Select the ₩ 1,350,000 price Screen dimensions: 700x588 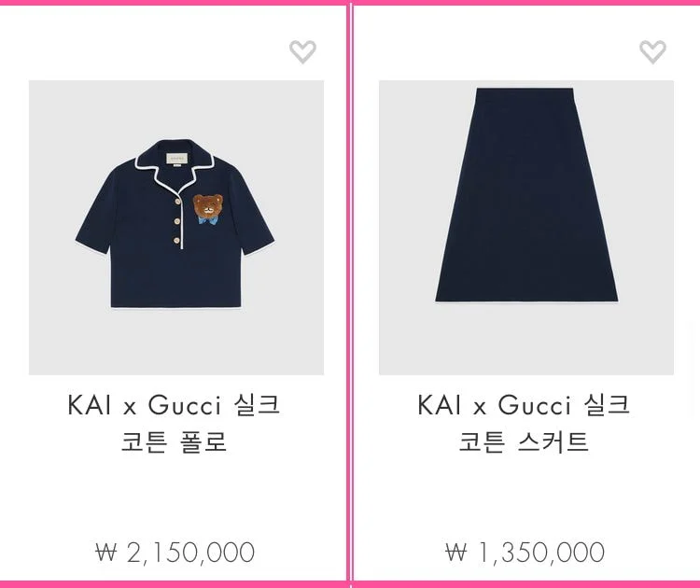coord(525,553)
